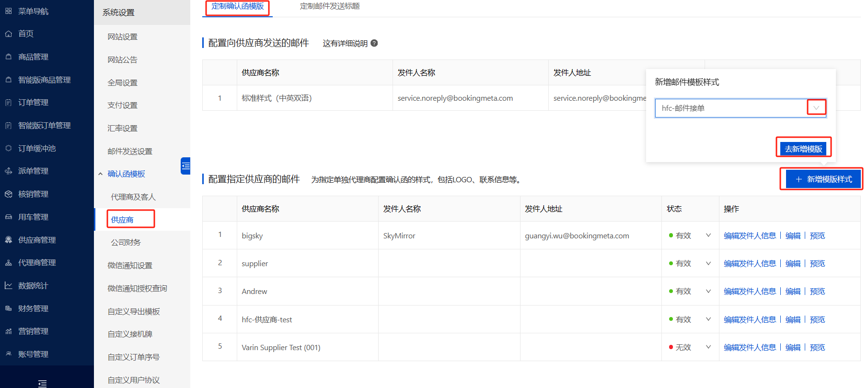Viewport: 868px width, 388px height.
Task: Click 这有详细说明 text
Action: point(345,43)
